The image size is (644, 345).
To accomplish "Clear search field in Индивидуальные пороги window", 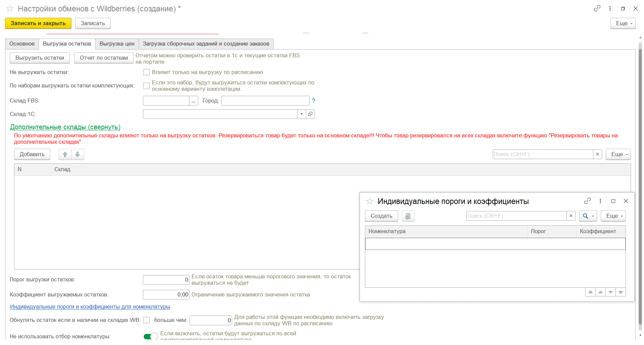I will [571, 216].
